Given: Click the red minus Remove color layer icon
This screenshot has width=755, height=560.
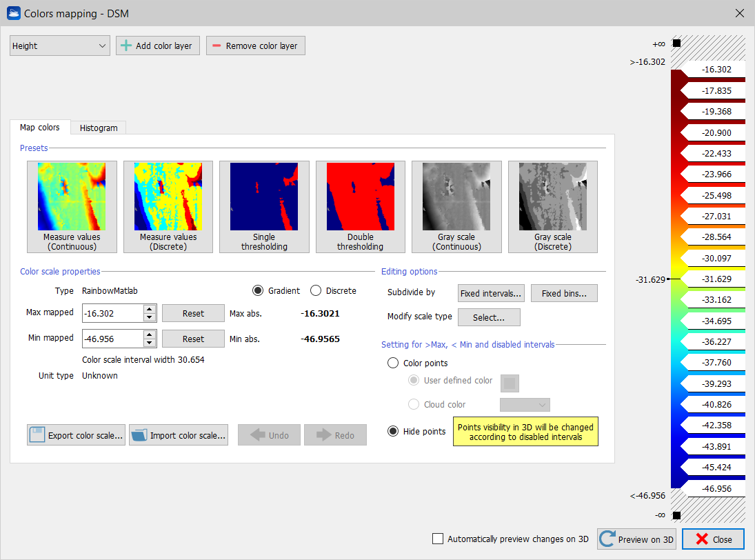Looking at the screenshot, I should [217, 46].
